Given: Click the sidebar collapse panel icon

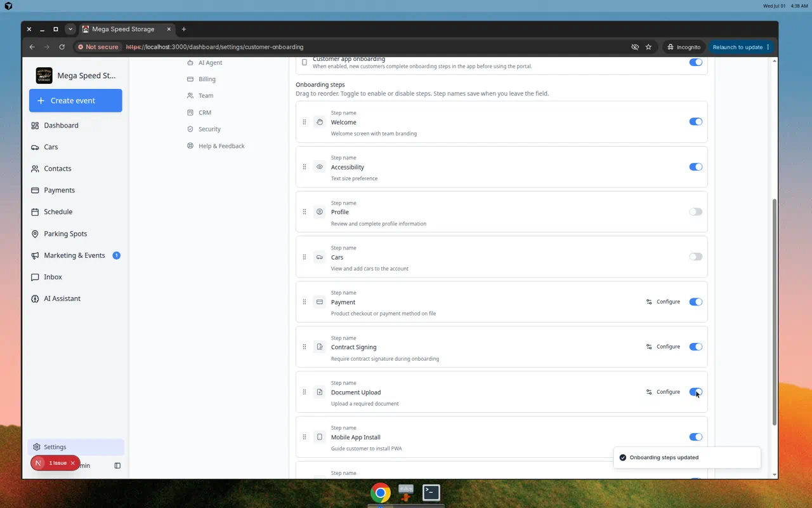Looking at the screenshot, I should coord(117,465).
